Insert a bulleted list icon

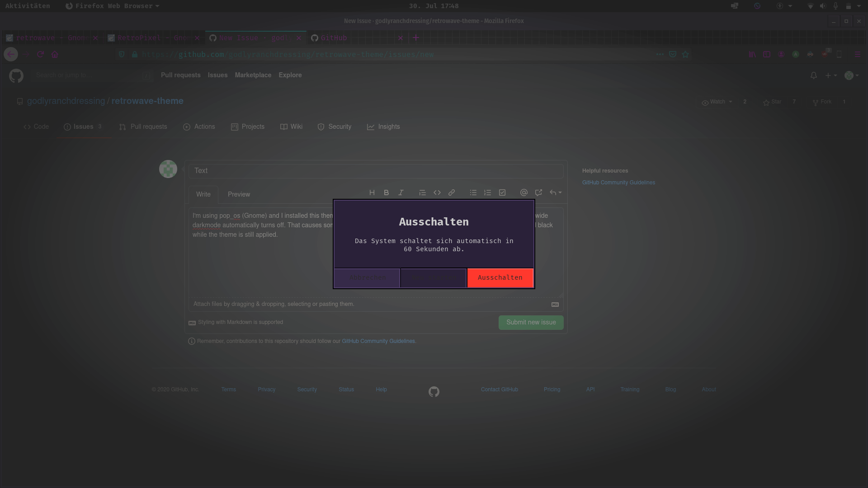click(473, 193)
